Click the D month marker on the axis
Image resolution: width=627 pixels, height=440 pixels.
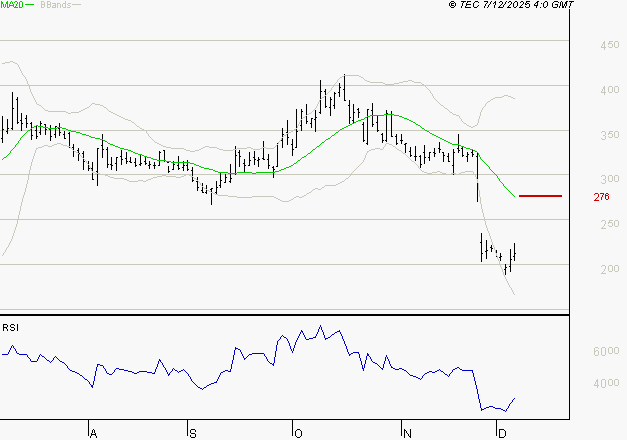point(502,434)
